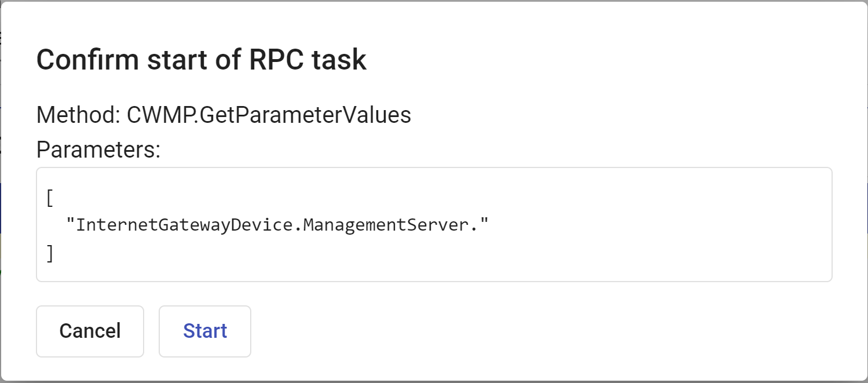The width and height of the screenshot is (868, 383).
Task: Click the Method: CWMP.GetParameterValues line
Action: click(224, 115)
